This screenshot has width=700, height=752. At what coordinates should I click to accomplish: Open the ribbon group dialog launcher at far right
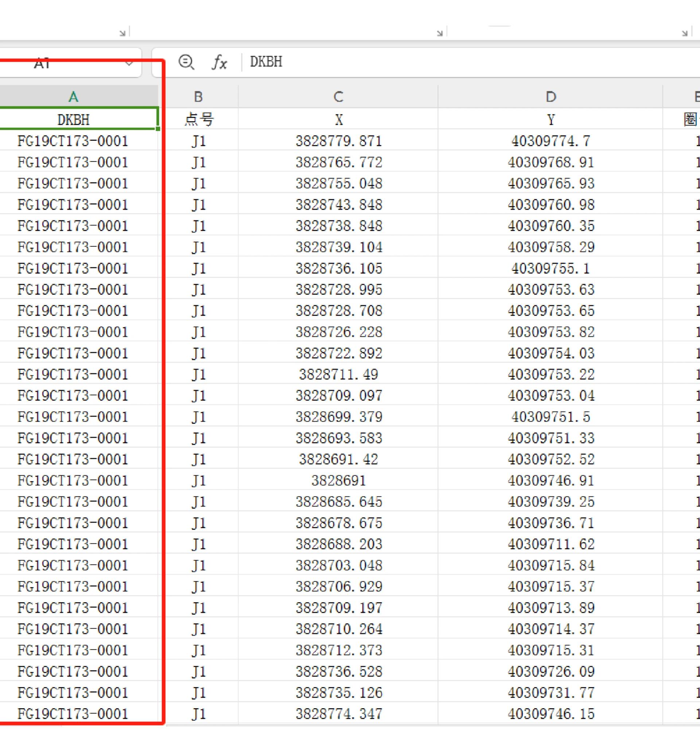pos(684,33)
